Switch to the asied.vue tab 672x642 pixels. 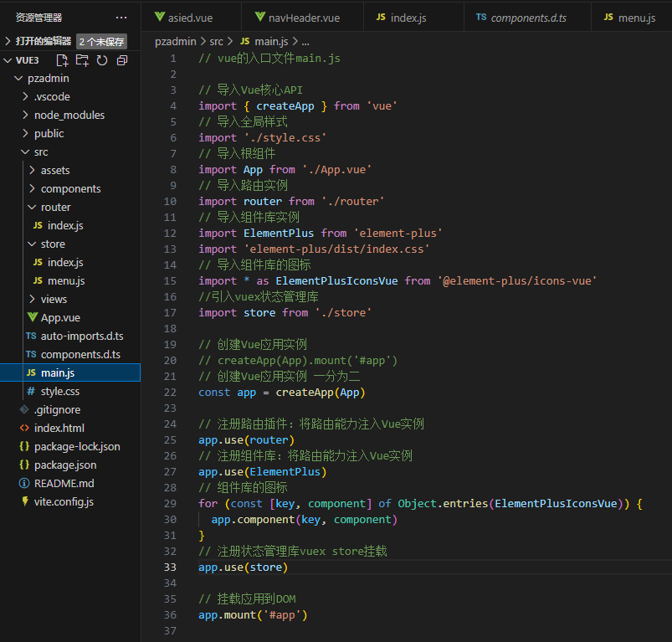tap(191, 18)
